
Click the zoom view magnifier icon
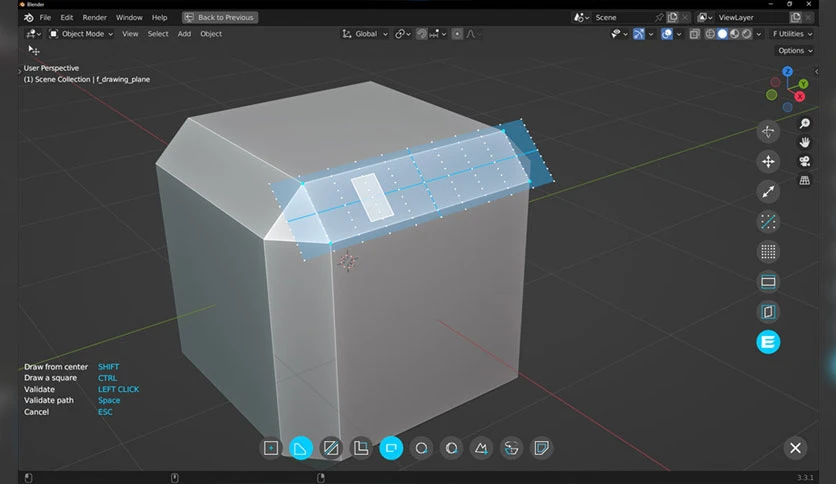tap(805, 124)
